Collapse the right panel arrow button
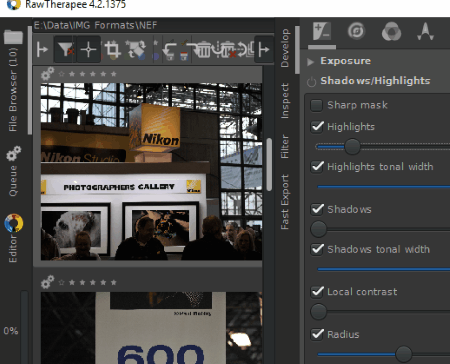The width and height of the screenshot is (450, 364). [x=264, y=50]
